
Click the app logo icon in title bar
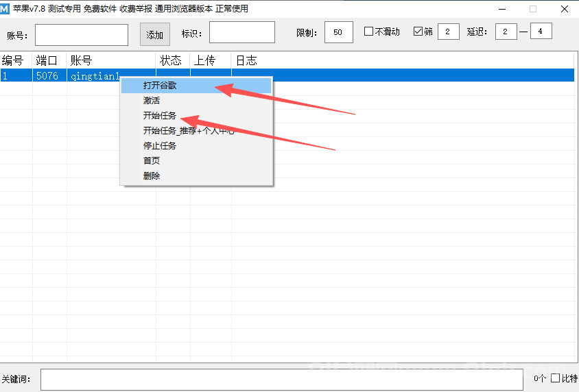[5, 9]
